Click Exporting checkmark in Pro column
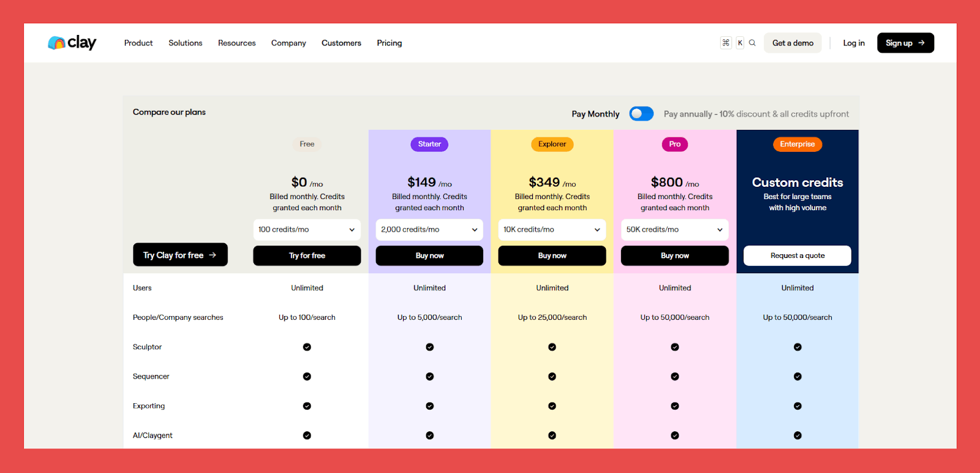980x473 pixels. (x=674, y=406)
